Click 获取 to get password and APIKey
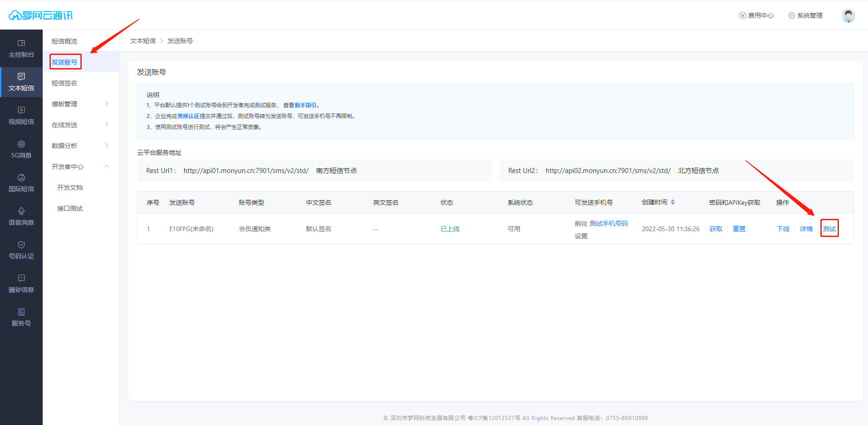868x425 pixels. [716, 229]
